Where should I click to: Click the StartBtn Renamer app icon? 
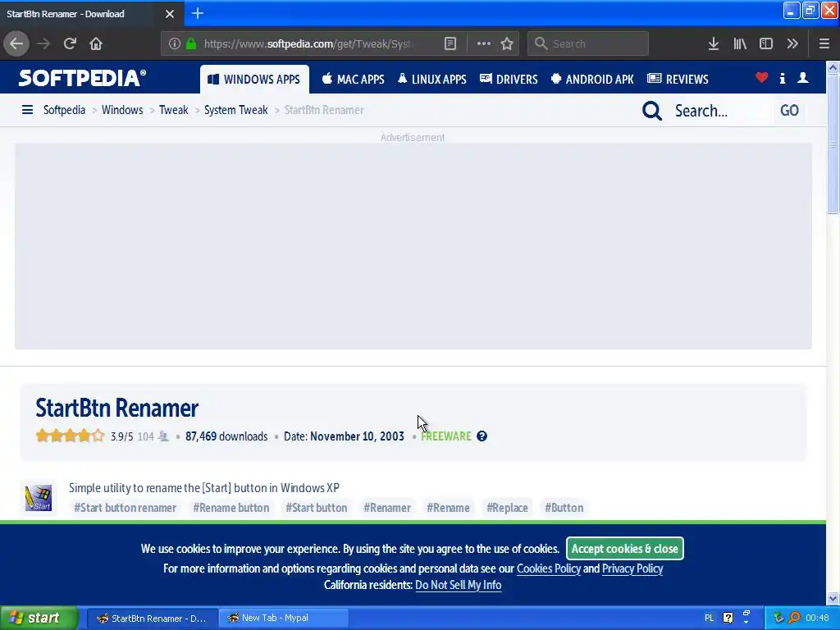[x=38, y=497]
